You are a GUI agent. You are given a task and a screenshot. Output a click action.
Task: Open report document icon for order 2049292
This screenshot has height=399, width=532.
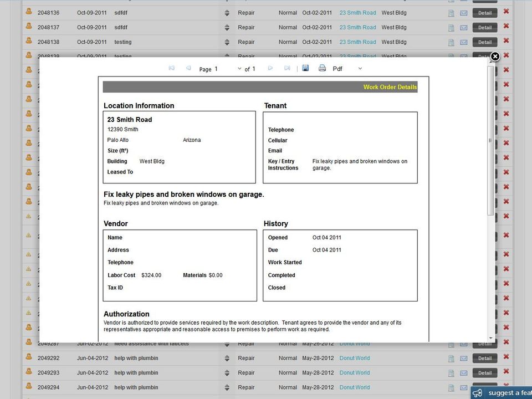coord(451,359)
